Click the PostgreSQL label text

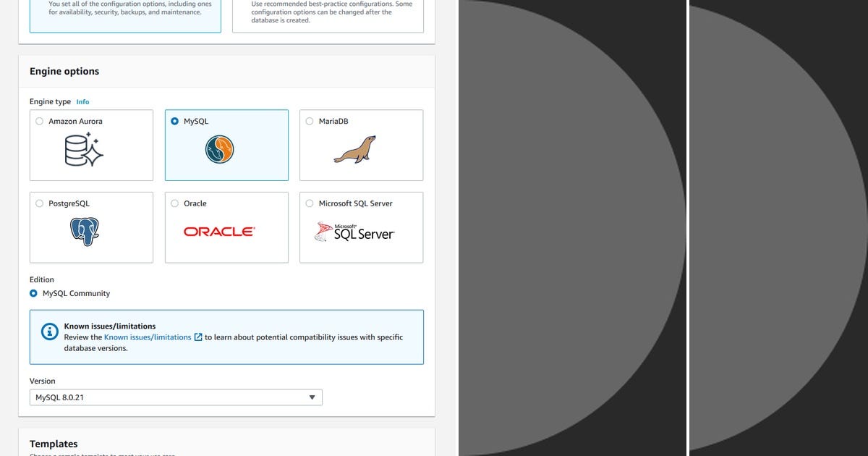[69, 203]
